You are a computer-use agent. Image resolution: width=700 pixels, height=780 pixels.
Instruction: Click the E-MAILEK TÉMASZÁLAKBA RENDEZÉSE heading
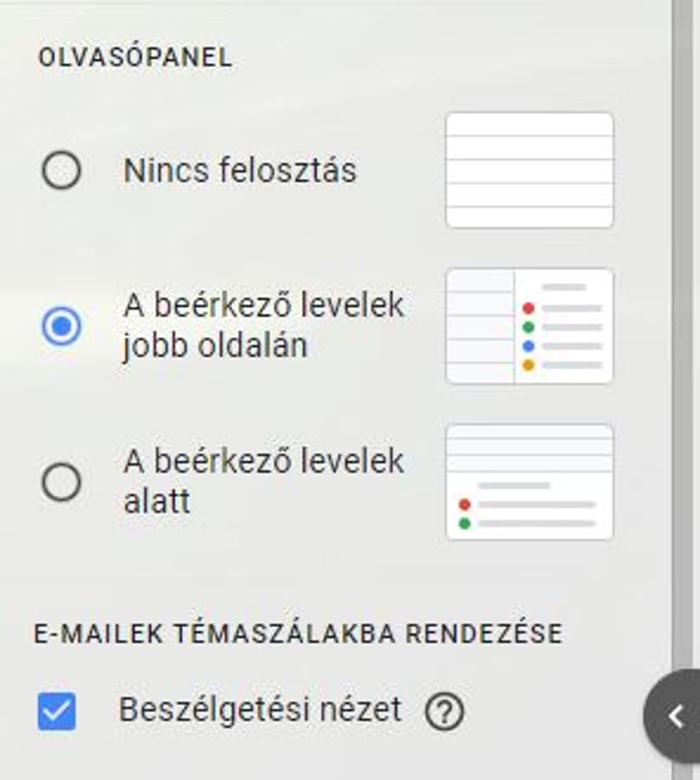(298, 634)
